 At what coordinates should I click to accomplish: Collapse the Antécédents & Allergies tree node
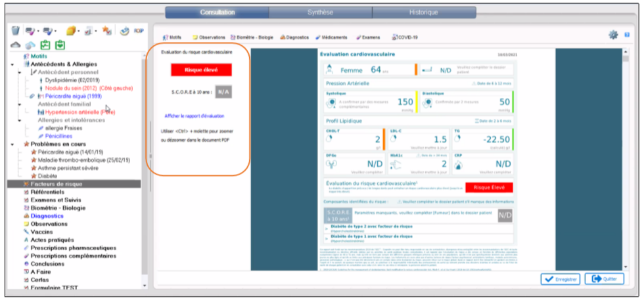click(x=12, y=64)
